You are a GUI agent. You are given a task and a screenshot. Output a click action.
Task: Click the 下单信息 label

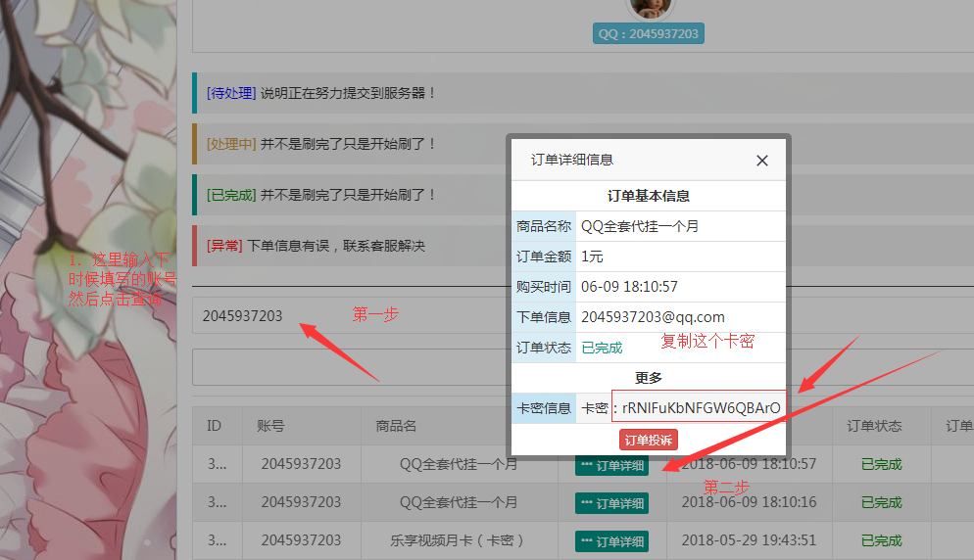pyautogui.click(x=544, y=317)
